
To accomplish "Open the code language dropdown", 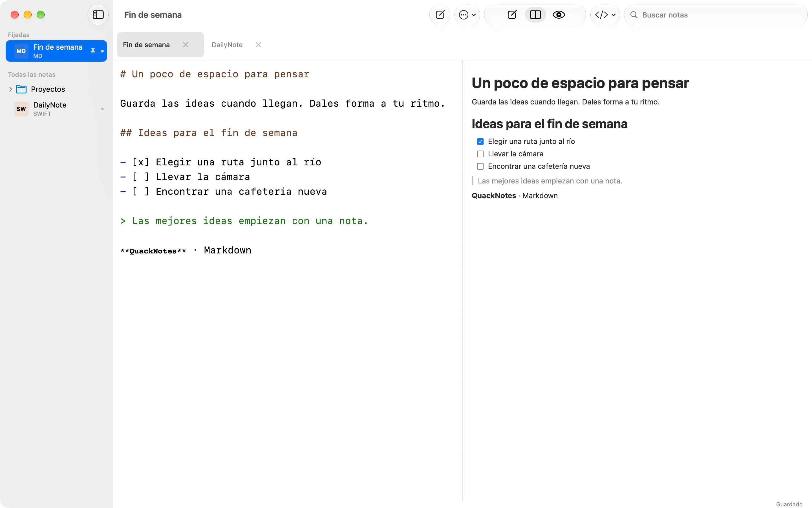I will [x=605, y=15].
